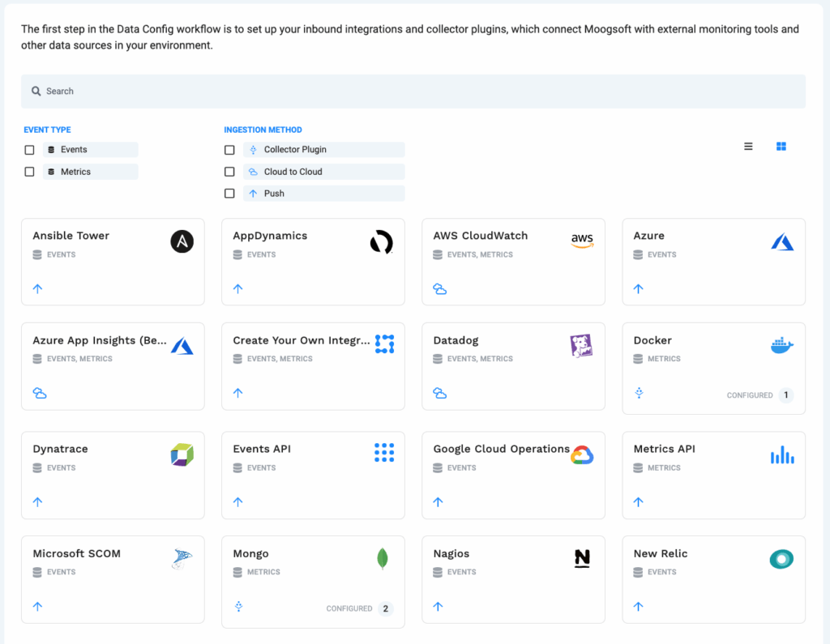Image resolution: width=830 pixels, height=644 pixels.
Task: Click the collector plugin icon on Docker card
Action: (639, 393)
